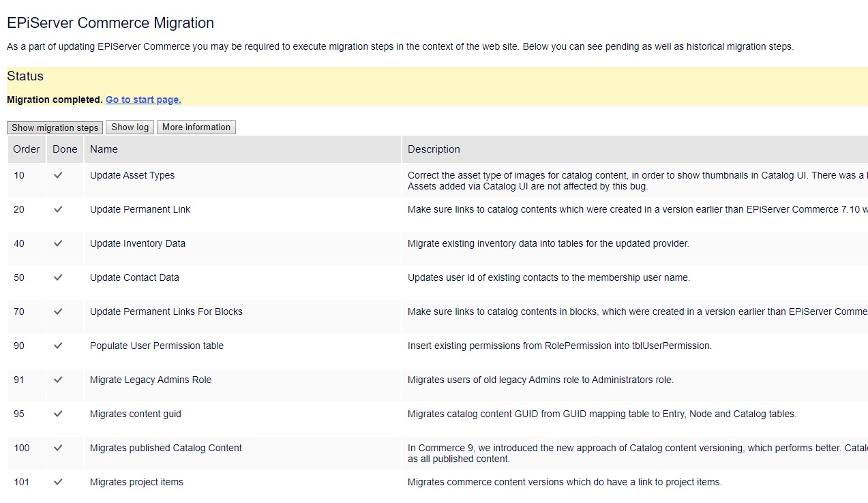
Task: Select the Migrates published Catalog Content cell
Action: point(243,453)
